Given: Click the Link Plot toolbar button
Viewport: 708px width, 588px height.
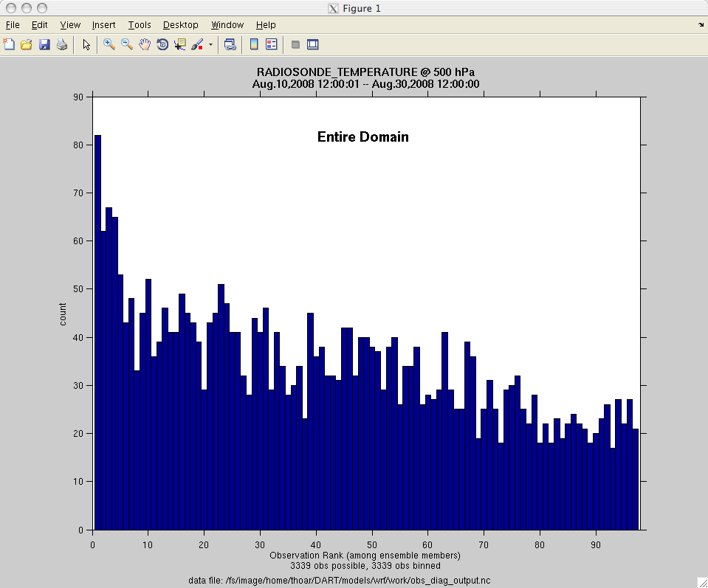Looking at the screenshot, I should point(230,44).
